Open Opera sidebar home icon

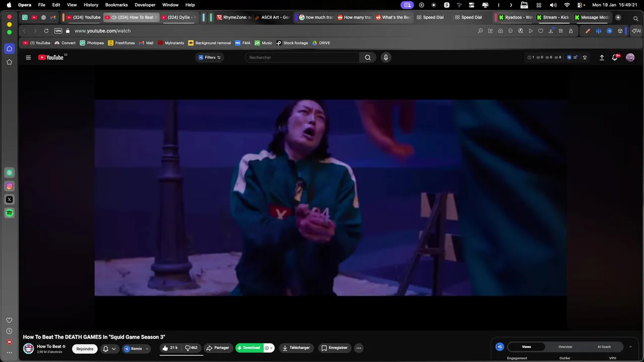[9, 49]
